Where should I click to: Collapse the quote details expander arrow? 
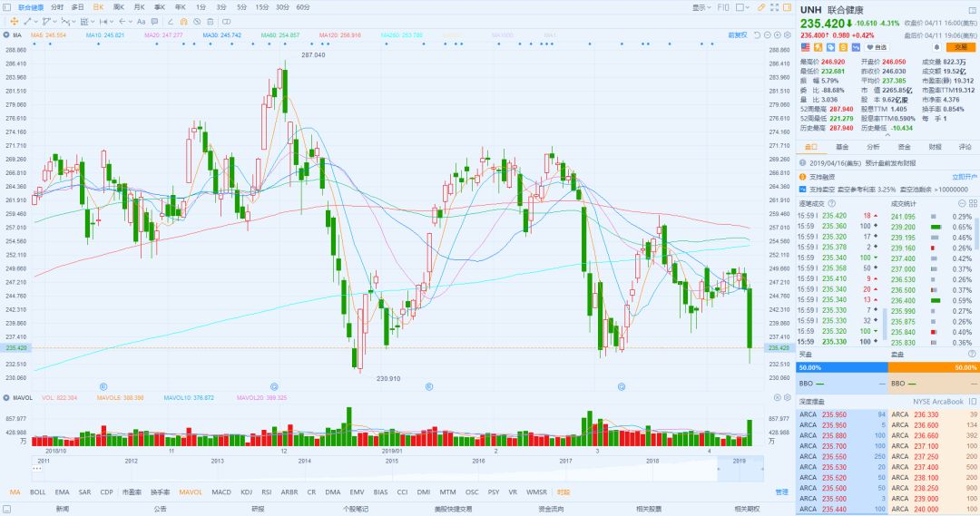887,134
